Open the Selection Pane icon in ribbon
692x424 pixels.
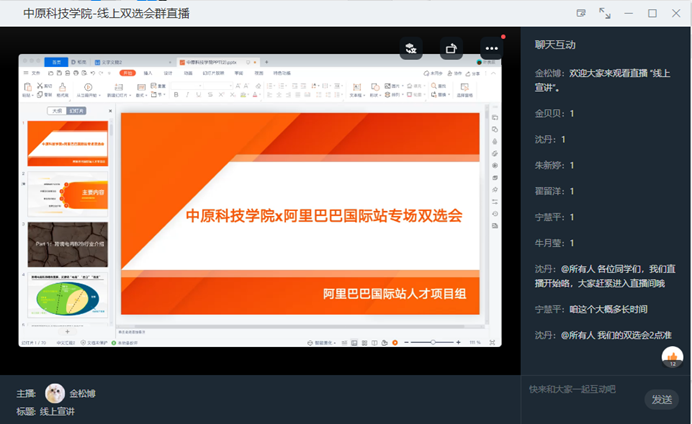pos(464,87)
